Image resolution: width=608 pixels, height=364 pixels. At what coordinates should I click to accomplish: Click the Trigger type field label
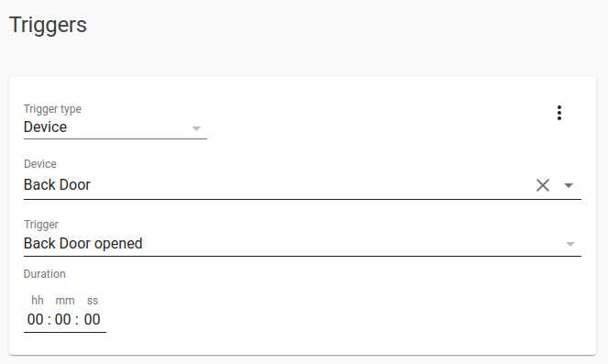point(53,109)
